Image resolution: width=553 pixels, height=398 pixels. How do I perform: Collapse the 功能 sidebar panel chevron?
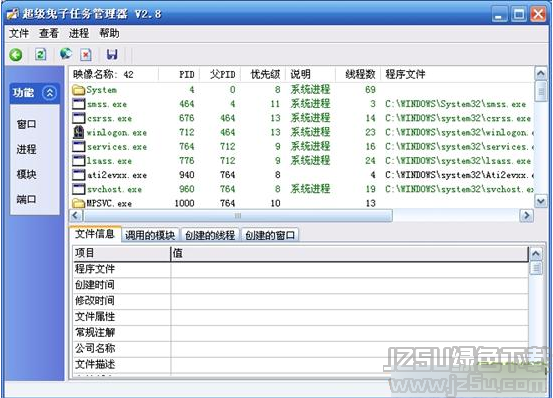[49, 93]
